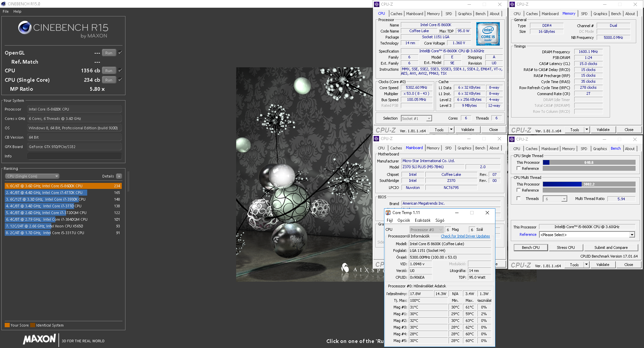Open the Opciók menu in Core Temp

tap(404, 220)
